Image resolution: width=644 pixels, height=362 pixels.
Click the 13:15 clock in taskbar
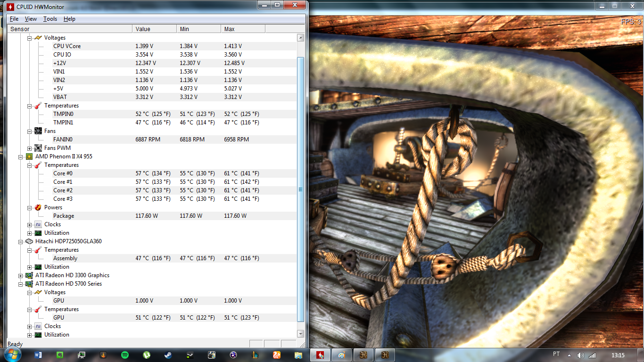point(618,355)
